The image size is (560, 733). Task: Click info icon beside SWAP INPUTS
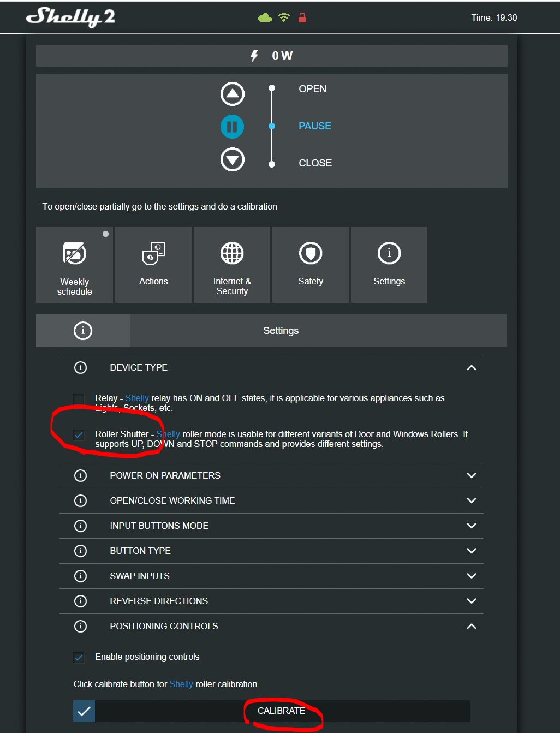(80, 576)
